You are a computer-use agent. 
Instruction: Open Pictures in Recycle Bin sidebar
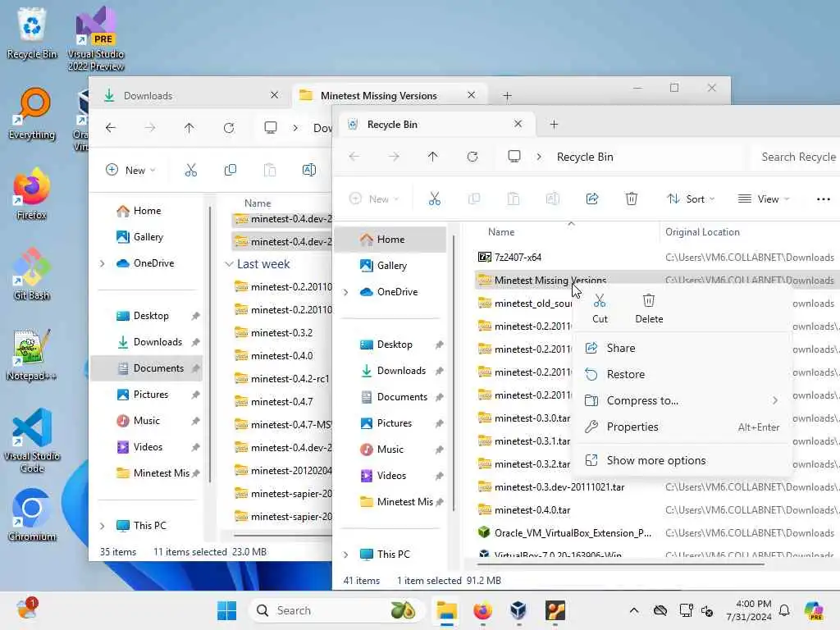394,423
